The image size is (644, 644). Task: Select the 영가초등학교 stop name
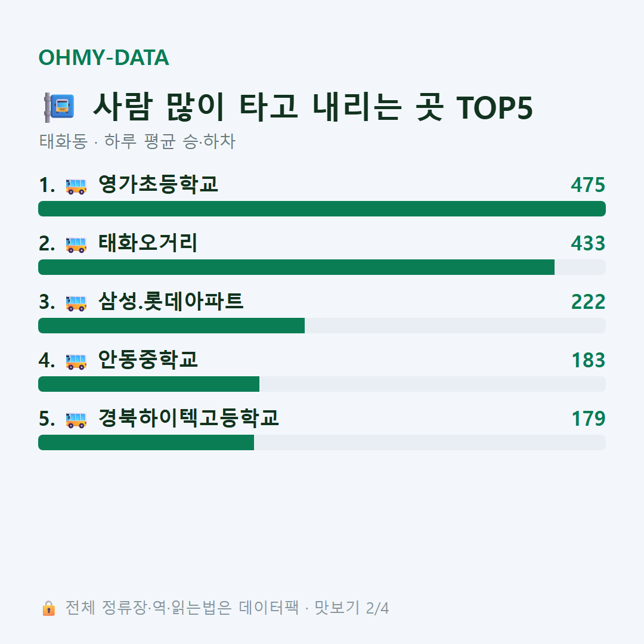158,184
